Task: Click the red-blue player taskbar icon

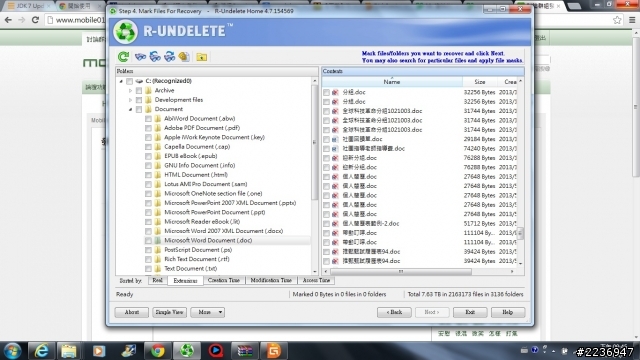Action: click(x=216, y=351)
